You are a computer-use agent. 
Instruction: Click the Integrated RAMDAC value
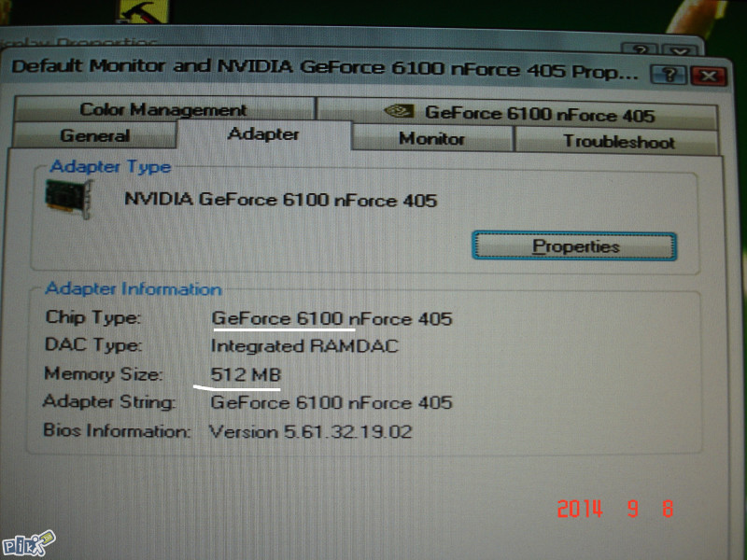click(x=304, y=345)
